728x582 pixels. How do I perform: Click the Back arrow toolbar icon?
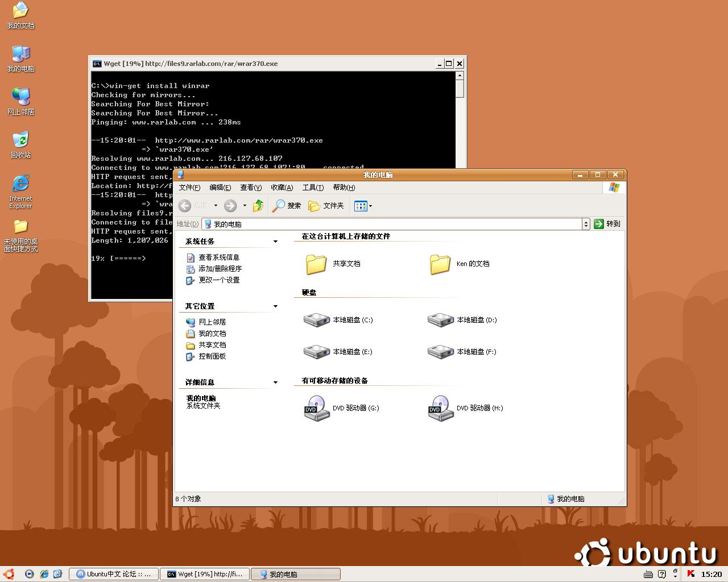click(x=185, y=206)
